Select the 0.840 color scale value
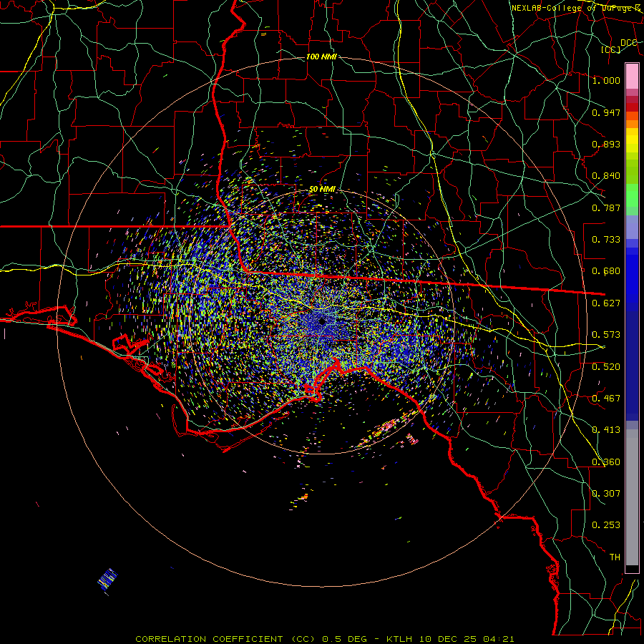The image size is (644, 644). pos(606,176)
